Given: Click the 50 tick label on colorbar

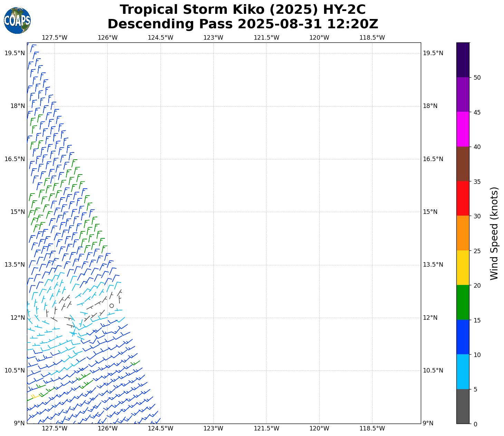Looking at the screenshot, I should click(x=477, y=78).
